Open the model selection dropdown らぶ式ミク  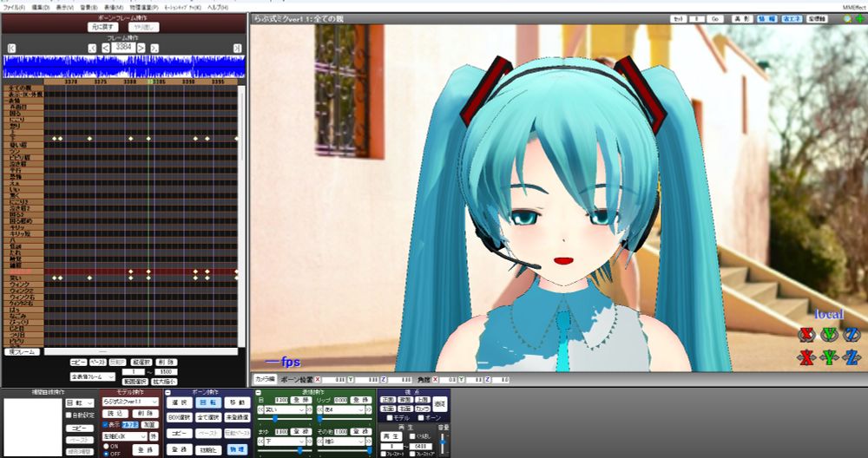point(131,402)
